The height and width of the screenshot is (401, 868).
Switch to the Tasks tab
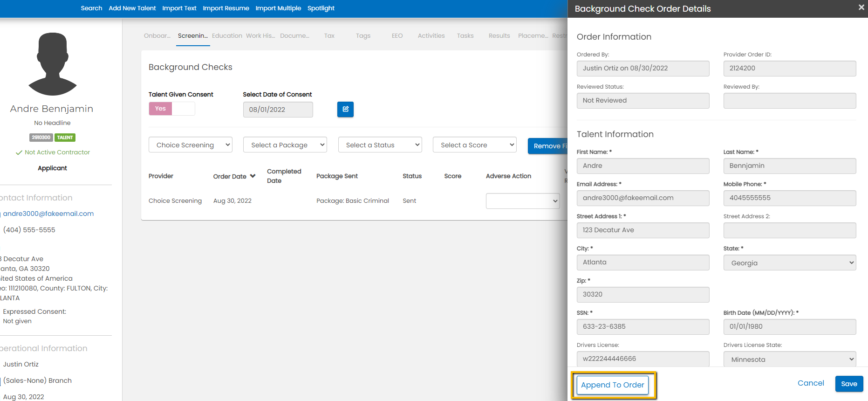point(465,36)
